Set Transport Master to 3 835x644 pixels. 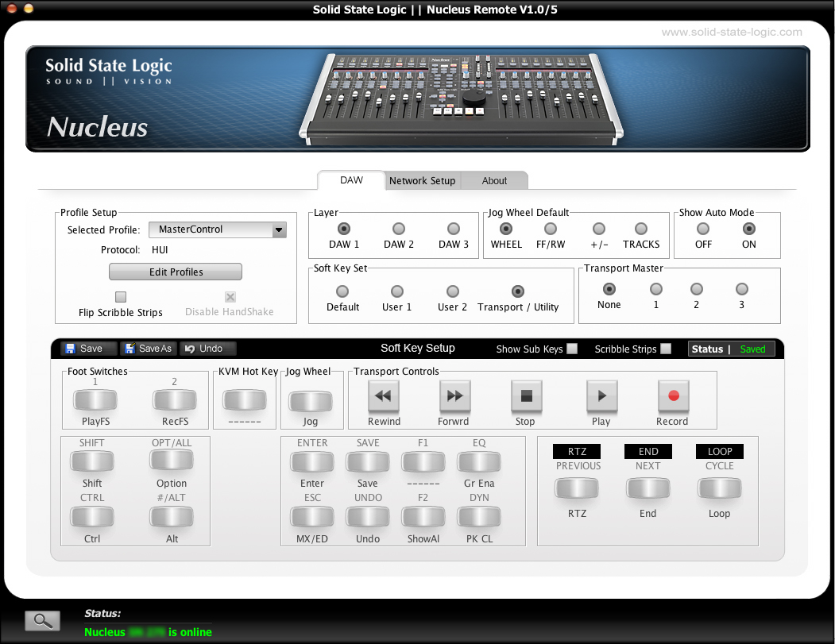pyautogui.click(x=742, y=289)
